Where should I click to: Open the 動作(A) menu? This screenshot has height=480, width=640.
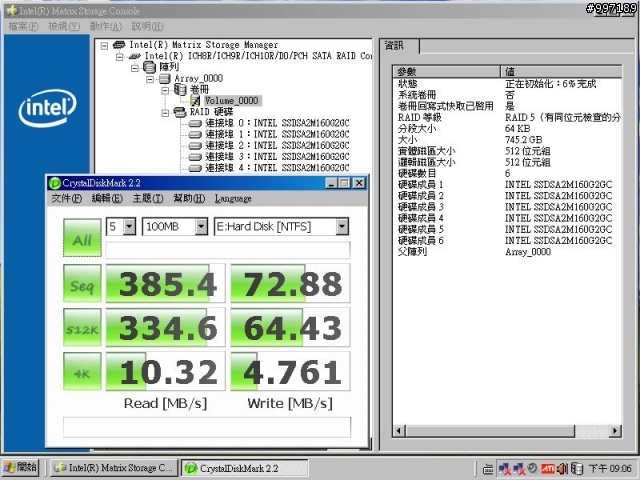click(106, 27)
